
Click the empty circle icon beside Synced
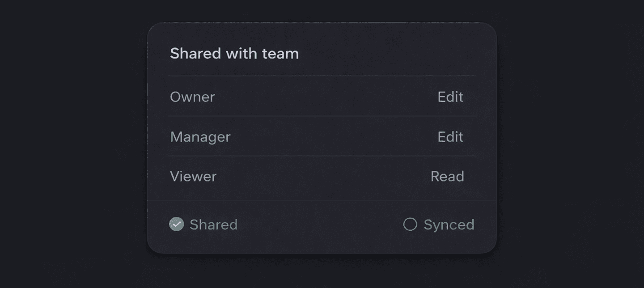(x=410, y=224)
